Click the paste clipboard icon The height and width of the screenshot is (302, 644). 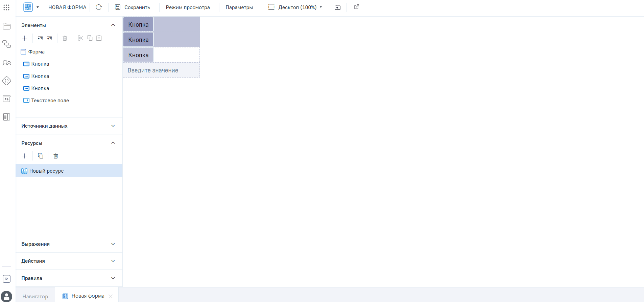click(x=99, y=38)
